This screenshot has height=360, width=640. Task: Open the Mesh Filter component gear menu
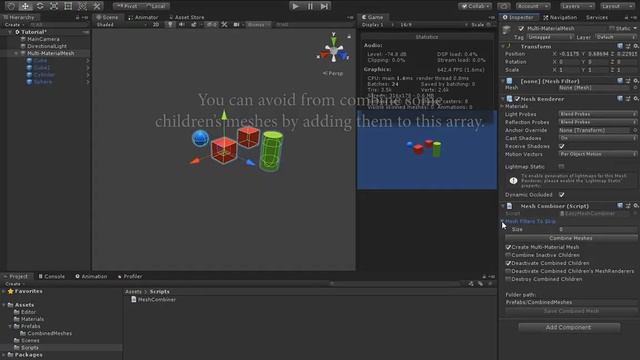[636, 81]
